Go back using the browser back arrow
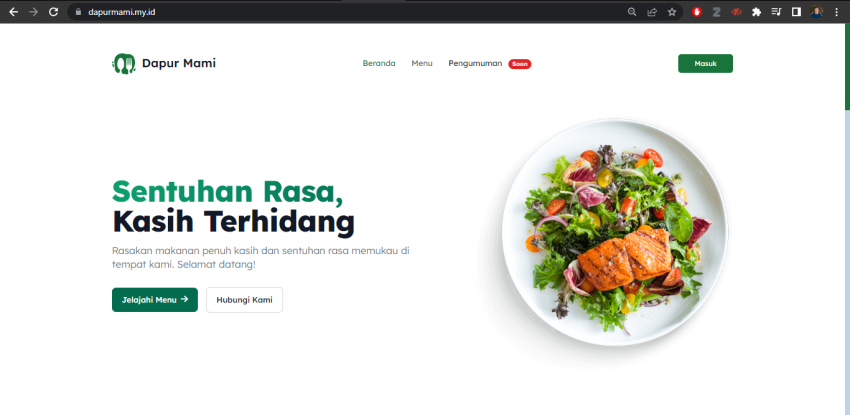Screen dimensions: 850x415 point(14,12)
